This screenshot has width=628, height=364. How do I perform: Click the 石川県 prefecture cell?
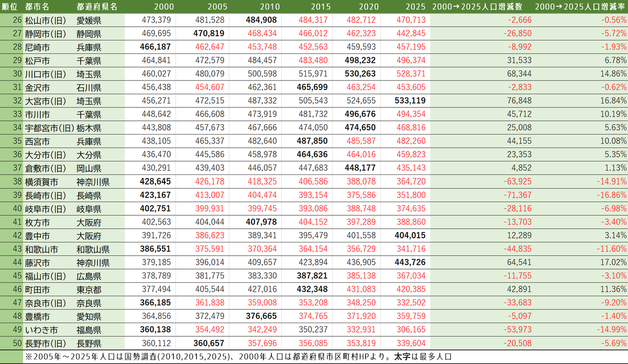89,87
